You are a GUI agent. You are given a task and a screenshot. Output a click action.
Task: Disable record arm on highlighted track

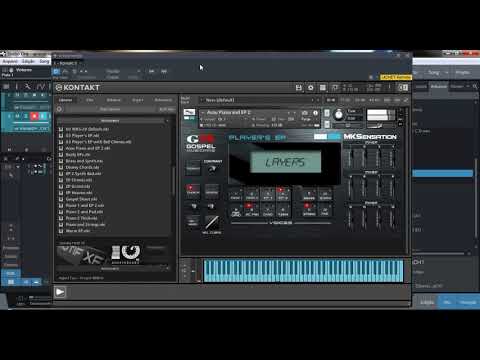pos(34,116)
